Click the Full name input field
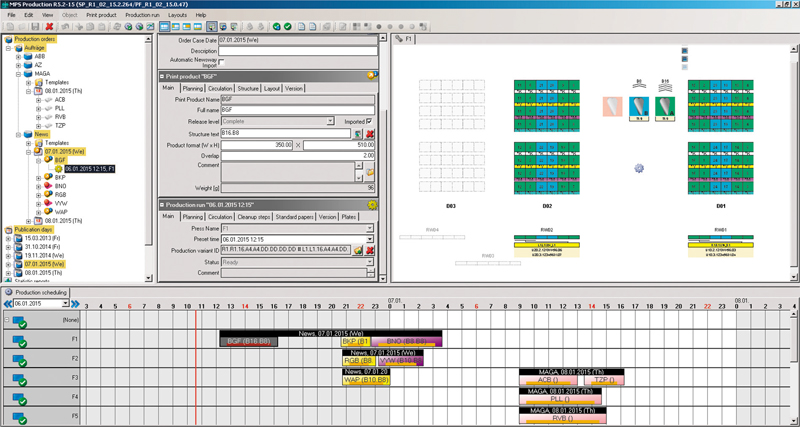 (x=296, y=110)
